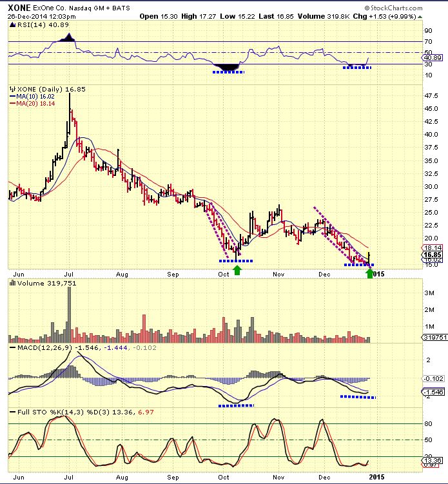This screenshot has width=448, height=484.
Task: Click the 90 level on RSI axis
Action: point(429,30)
